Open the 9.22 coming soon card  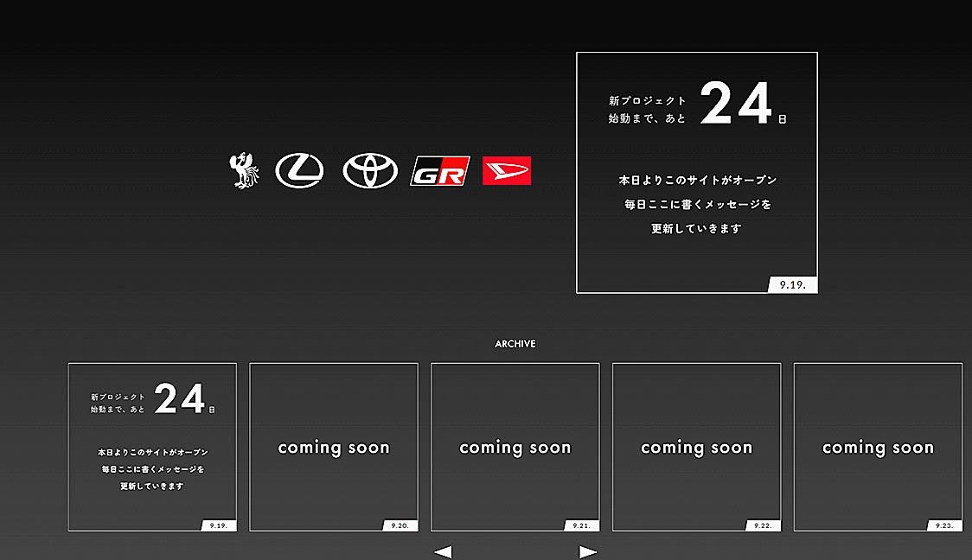[x=697, y=448]
